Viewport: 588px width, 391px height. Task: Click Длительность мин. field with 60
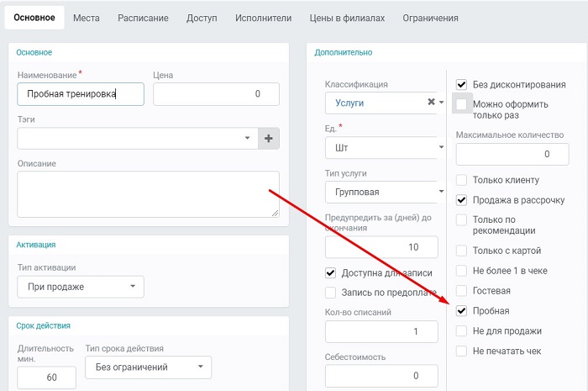46,378
